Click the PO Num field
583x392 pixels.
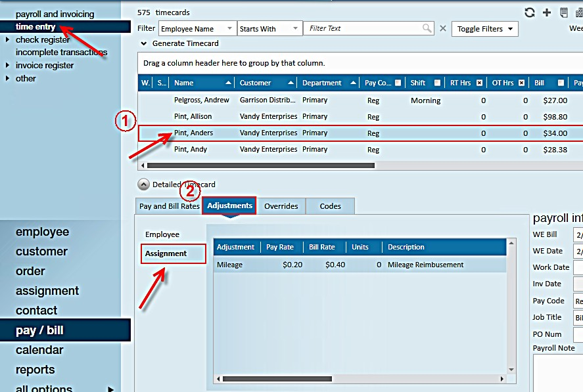point(578,334)
